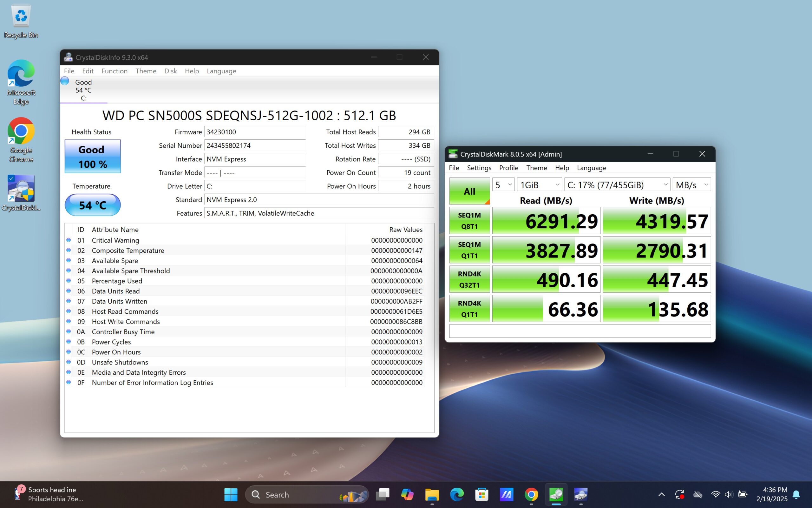Launch Microsoft Edge from desktop shortcut
Image resolution: width=812 pixels, height=508 pixels.
pyautogui.click(x=21, y=82)
